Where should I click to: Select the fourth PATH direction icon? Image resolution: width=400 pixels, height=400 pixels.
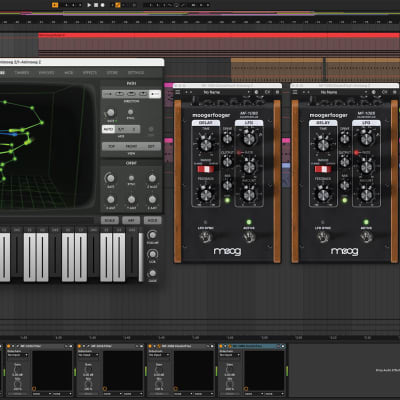[x=143, y=94]
